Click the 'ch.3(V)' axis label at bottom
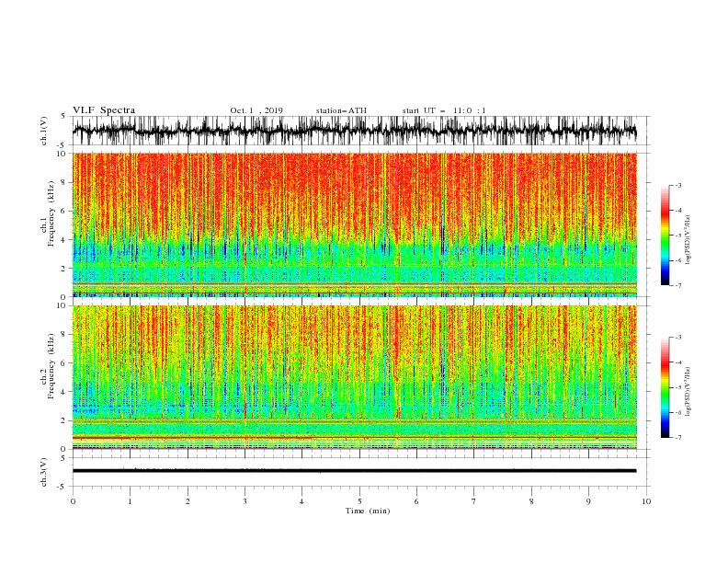 tap(44, 472)
